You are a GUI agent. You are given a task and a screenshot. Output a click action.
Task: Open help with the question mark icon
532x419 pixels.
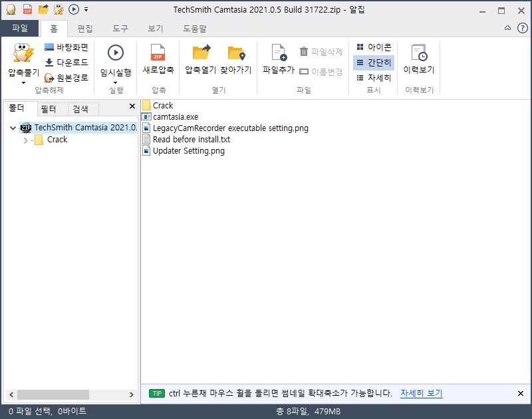coord(523,28)
